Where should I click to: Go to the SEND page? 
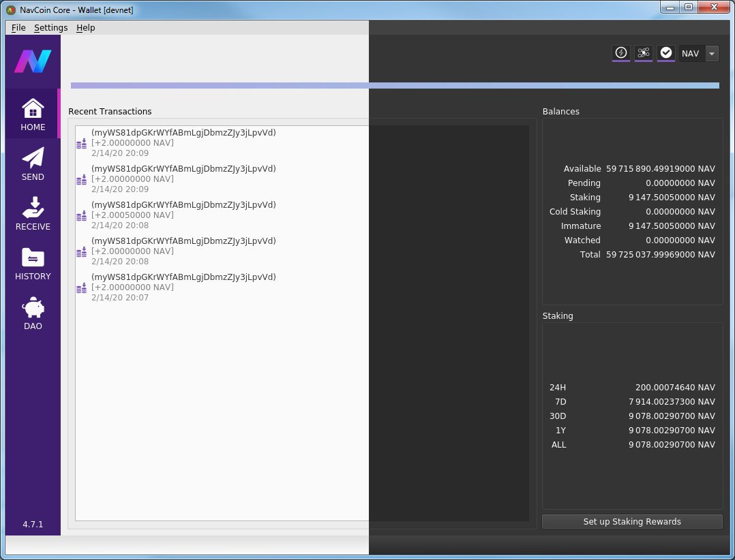tap(33, 164)
